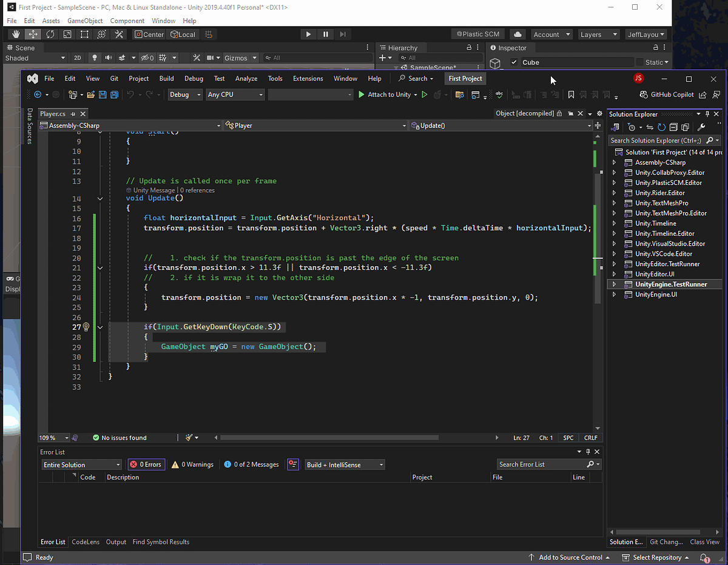
Task: Expand the Assembly-CSharp project node
Action: click(x=614, y=162)
